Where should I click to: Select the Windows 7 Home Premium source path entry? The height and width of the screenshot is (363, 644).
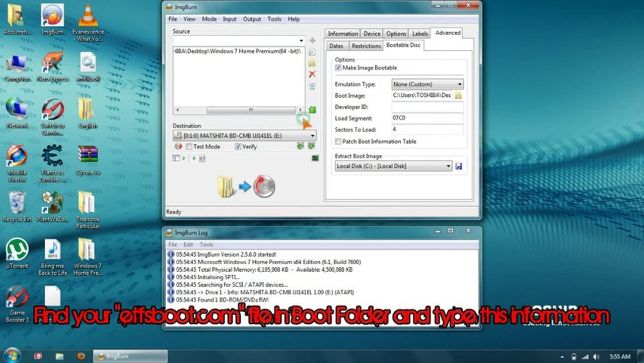(239, 51)
